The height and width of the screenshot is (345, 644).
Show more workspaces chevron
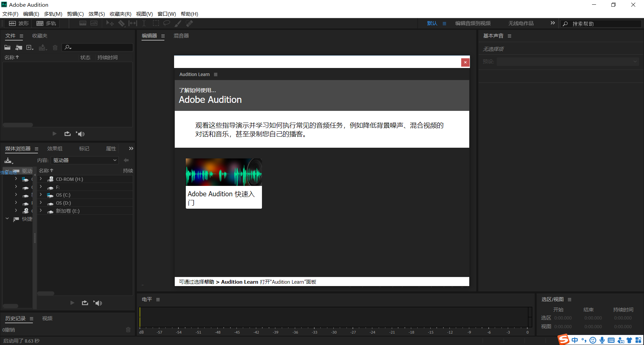pyautogui.click(x=553, y=23)
